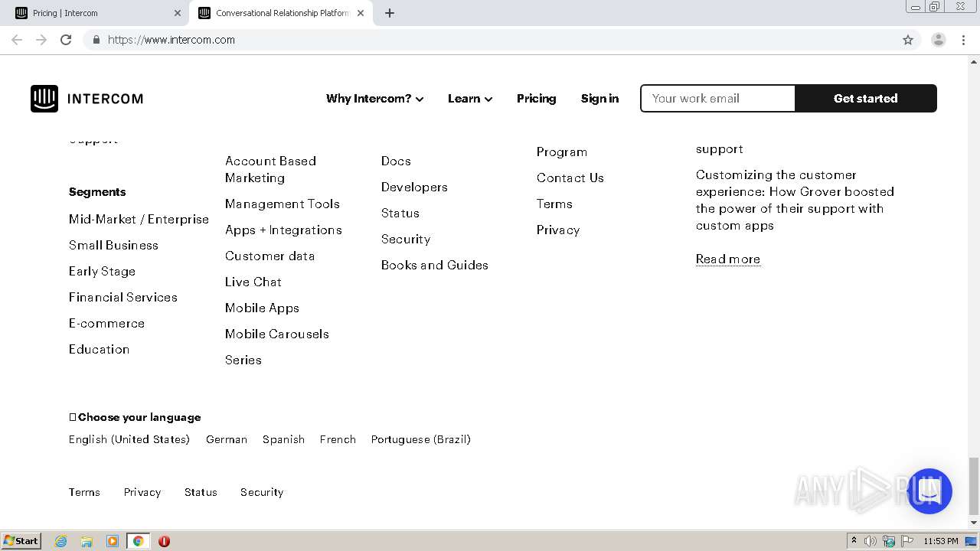Close the Conversational Relationship Platform tab
This screenshot has height=551, width=980.
click(361, 13)
